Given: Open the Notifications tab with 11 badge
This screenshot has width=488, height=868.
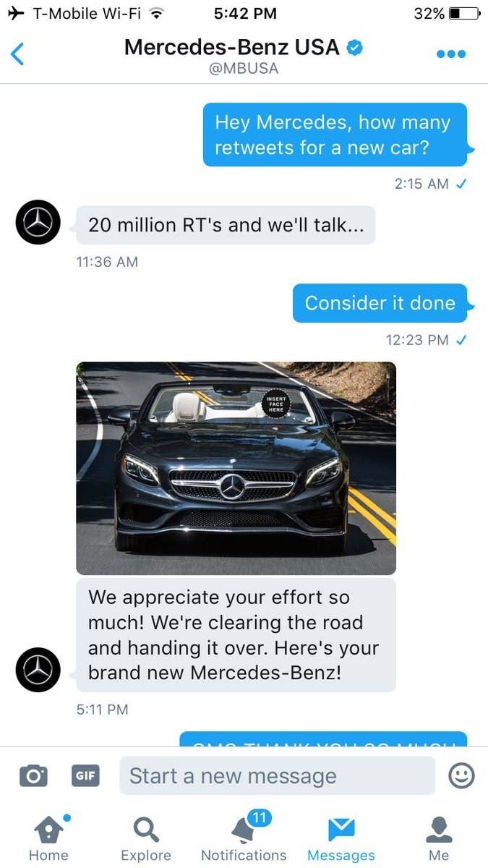Looking at the screenshot, I should tap(244, 838).
